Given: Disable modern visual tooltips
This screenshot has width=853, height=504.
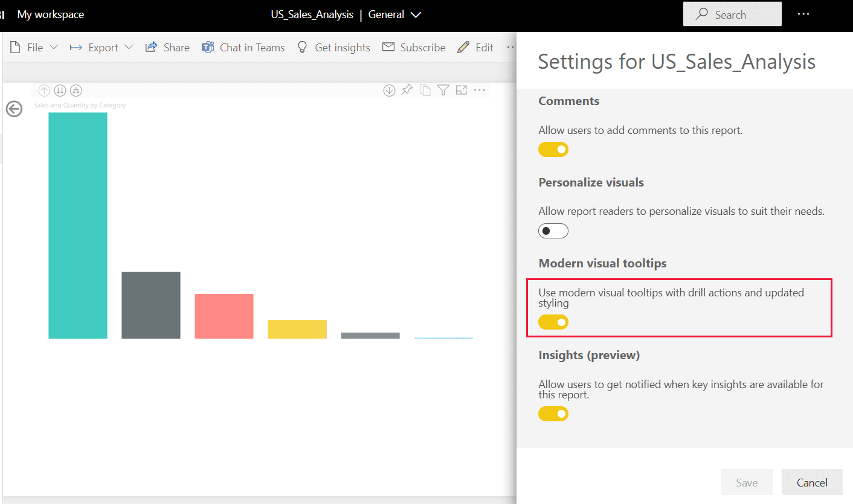Looking at the screenshot, I should click(553, 322).
